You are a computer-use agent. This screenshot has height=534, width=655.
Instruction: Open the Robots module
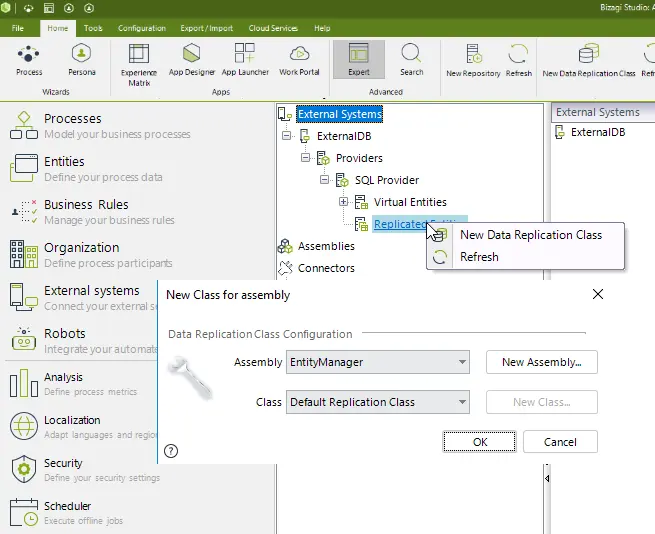(83, 341)
